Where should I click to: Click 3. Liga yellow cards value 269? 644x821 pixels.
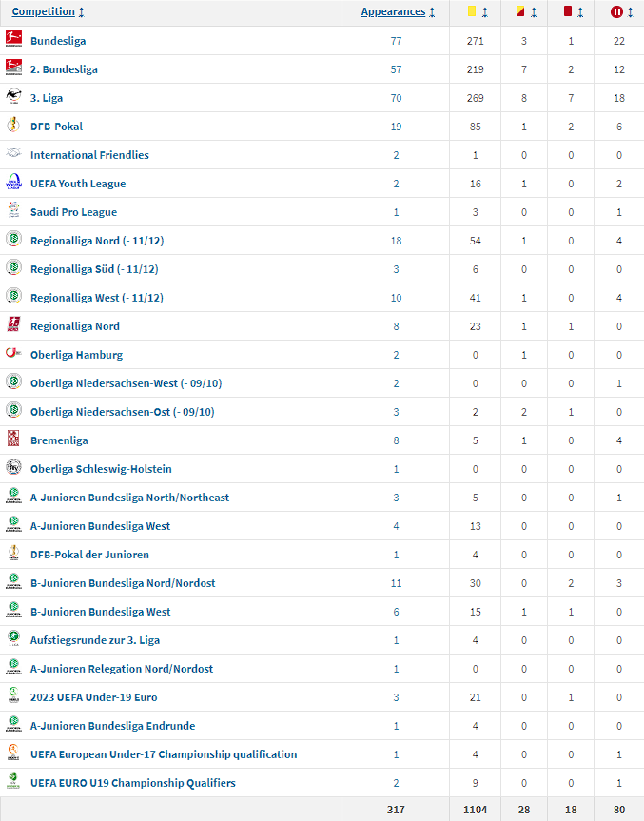point(476,98)
